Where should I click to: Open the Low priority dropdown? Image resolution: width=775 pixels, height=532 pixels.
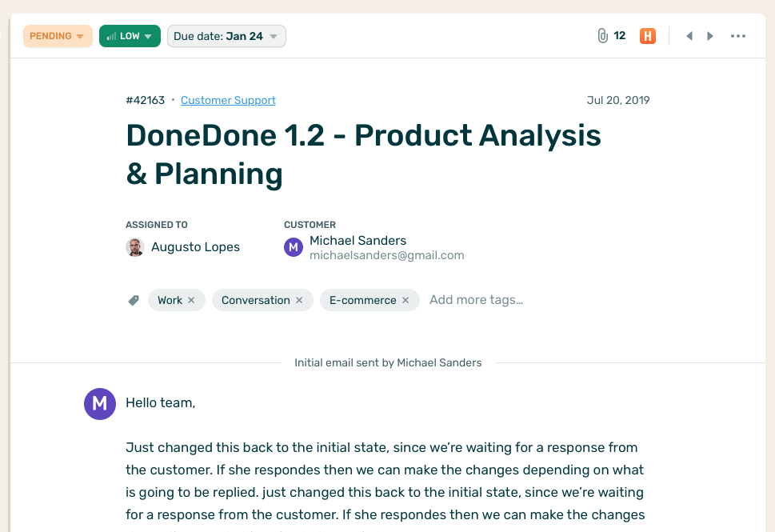(130, 36)
